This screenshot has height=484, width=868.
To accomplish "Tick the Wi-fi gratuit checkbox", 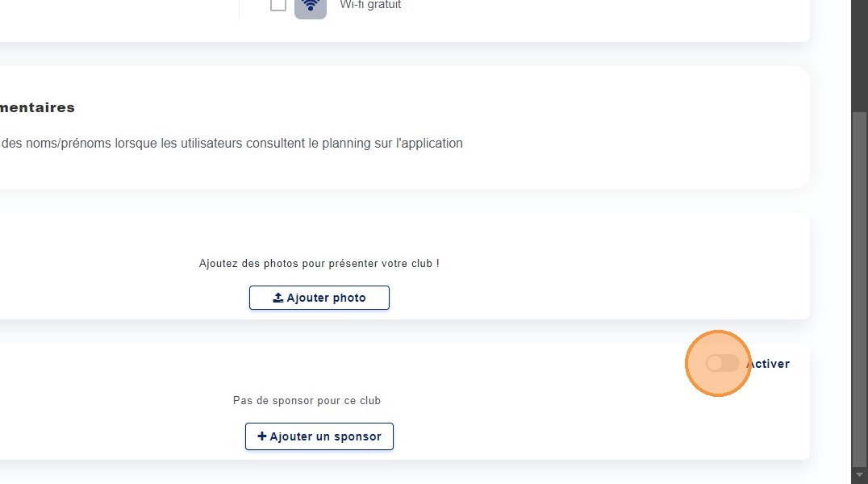I will [x=278, y=5].
